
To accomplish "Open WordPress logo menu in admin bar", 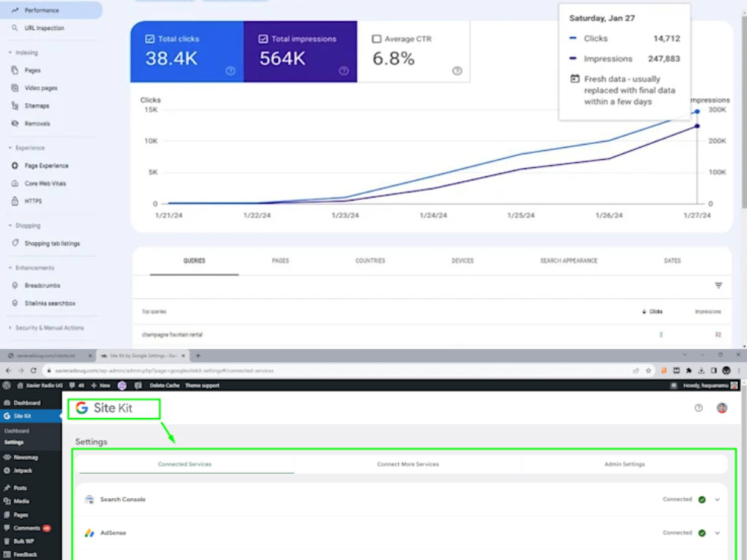I will (x=7, y=385).
